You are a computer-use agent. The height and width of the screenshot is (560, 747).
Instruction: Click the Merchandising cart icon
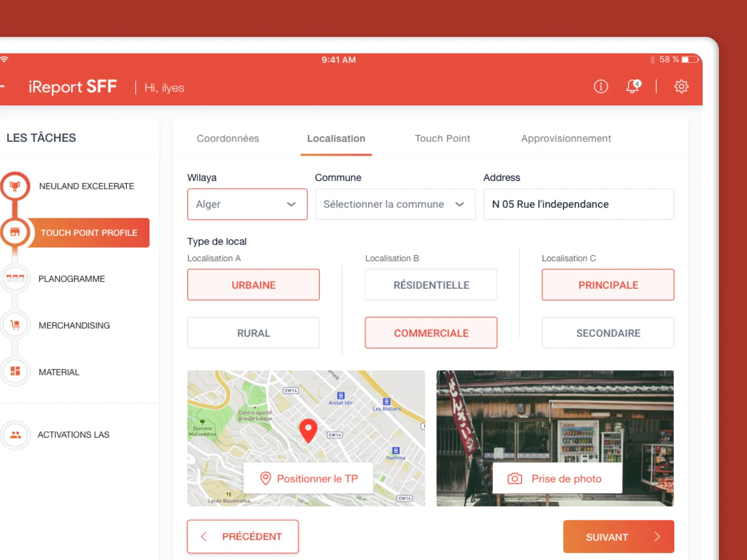15,325
